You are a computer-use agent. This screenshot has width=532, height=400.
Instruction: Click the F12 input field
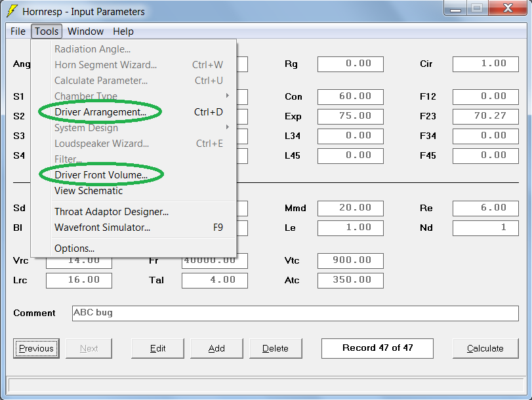(x=485, y=97)
